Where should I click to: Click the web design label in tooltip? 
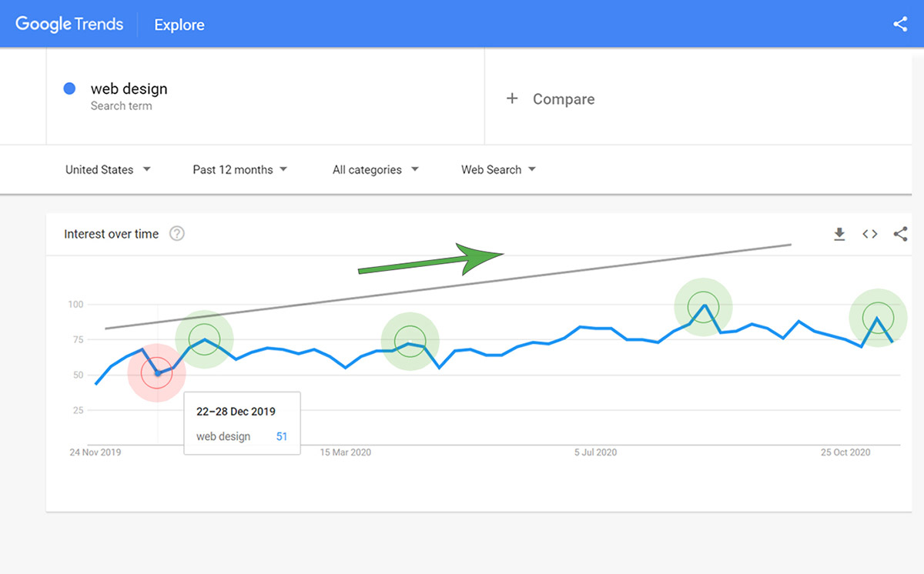223,436
